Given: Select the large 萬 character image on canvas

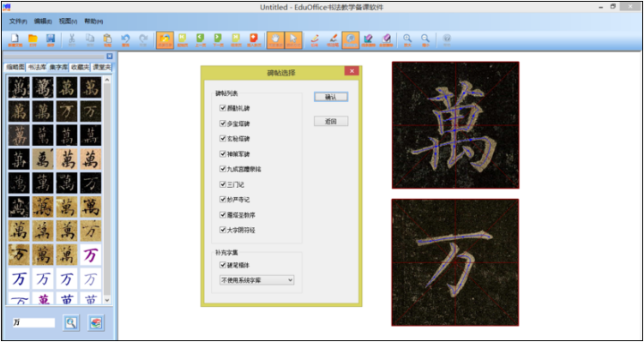Looking at the screenshot, I should [x=455, y=125].
